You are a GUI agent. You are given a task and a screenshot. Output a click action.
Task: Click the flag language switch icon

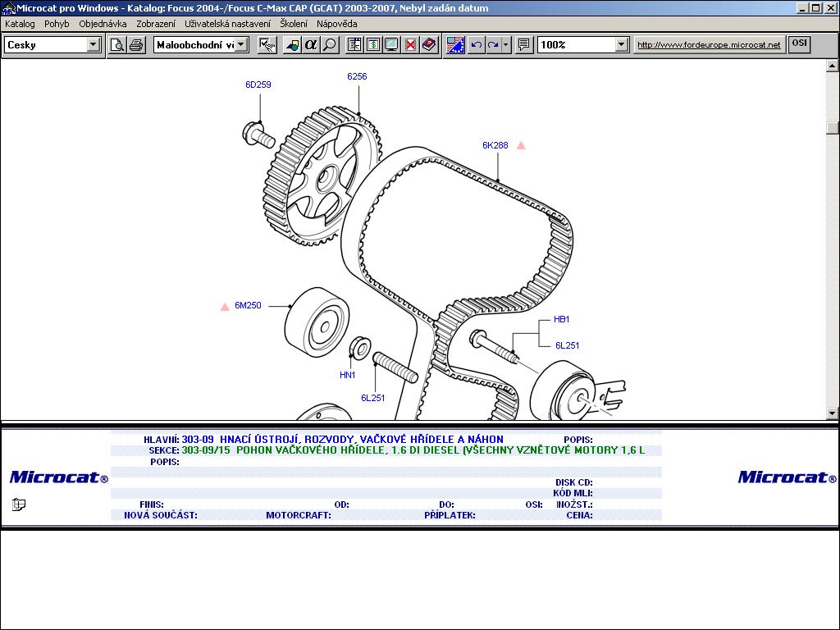(455, 45)
